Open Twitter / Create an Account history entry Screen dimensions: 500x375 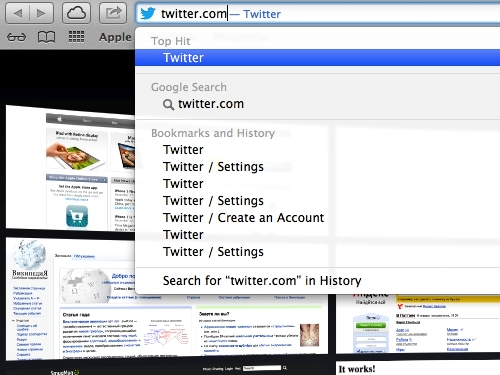pos(243,218)
